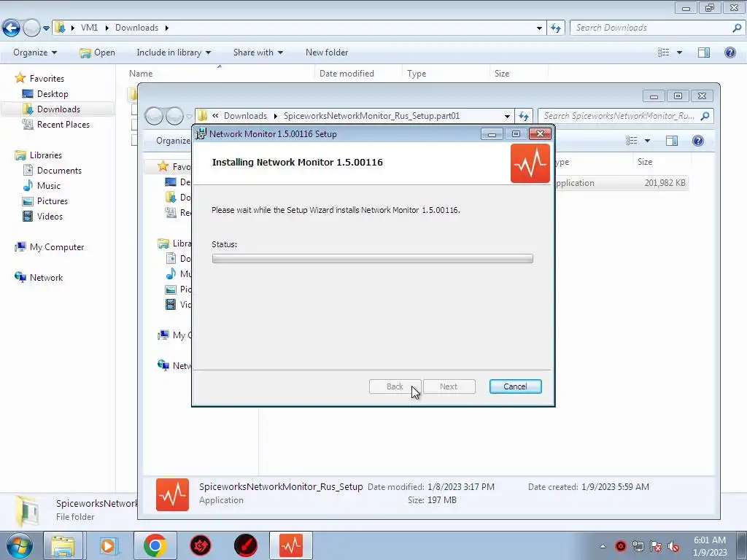Sort by Type column in outer window
The width and height of the screenshot is (747, 560).
coord(417,74)
